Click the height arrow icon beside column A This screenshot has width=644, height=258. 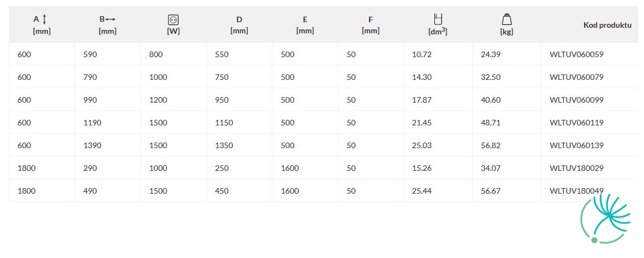[44, 19]
